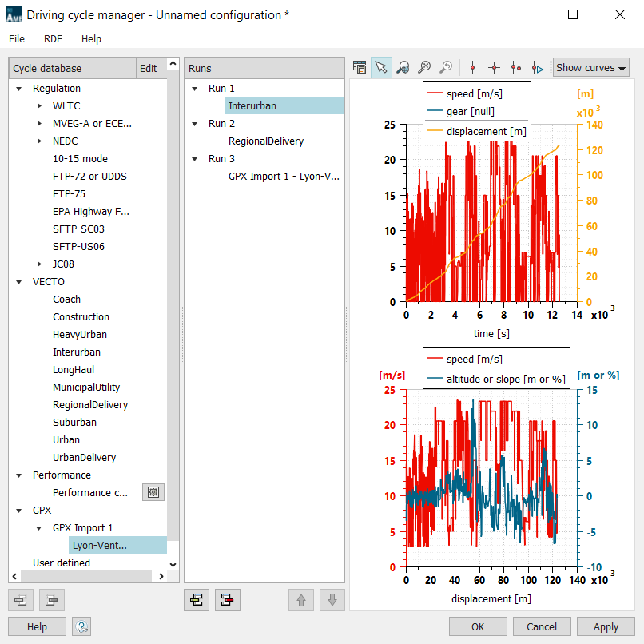Image resolution: width=644 pixels, height=644 pixels.
Task: Open the Show curves dropdown
Action: 591,68
